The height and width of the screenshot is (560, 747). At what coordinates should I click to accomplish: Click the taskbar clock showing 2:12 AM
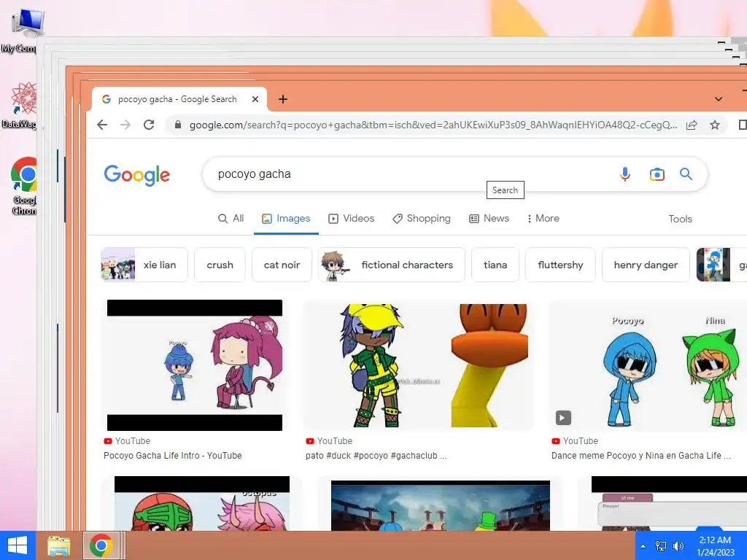[x=715, y=546]
